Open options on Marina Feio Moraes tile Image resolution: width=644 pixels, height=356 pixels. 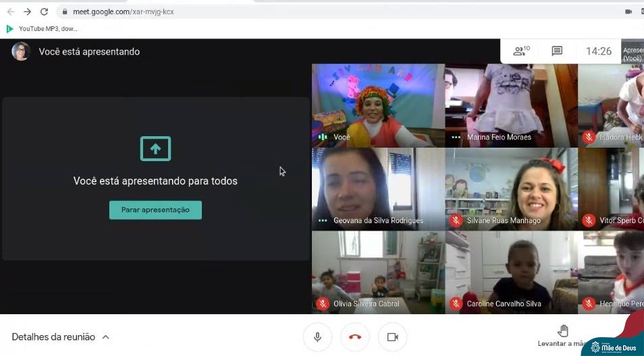[x=456, y=138]
